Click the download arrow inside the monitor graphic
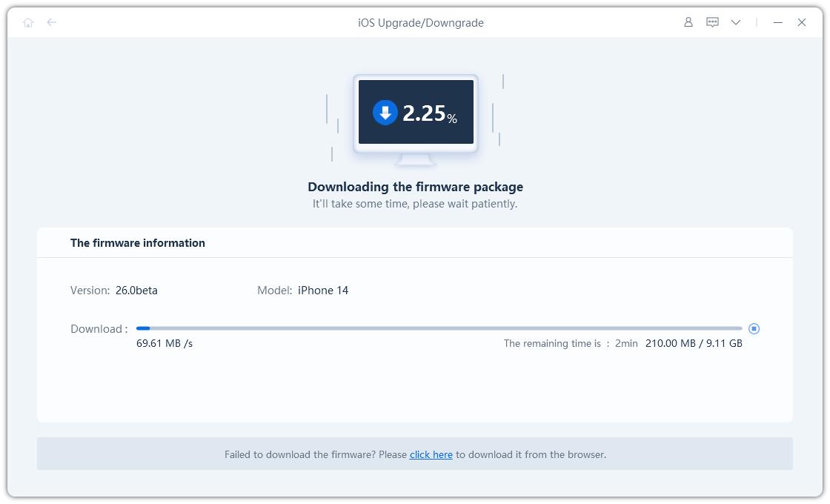 click(384, 112)
